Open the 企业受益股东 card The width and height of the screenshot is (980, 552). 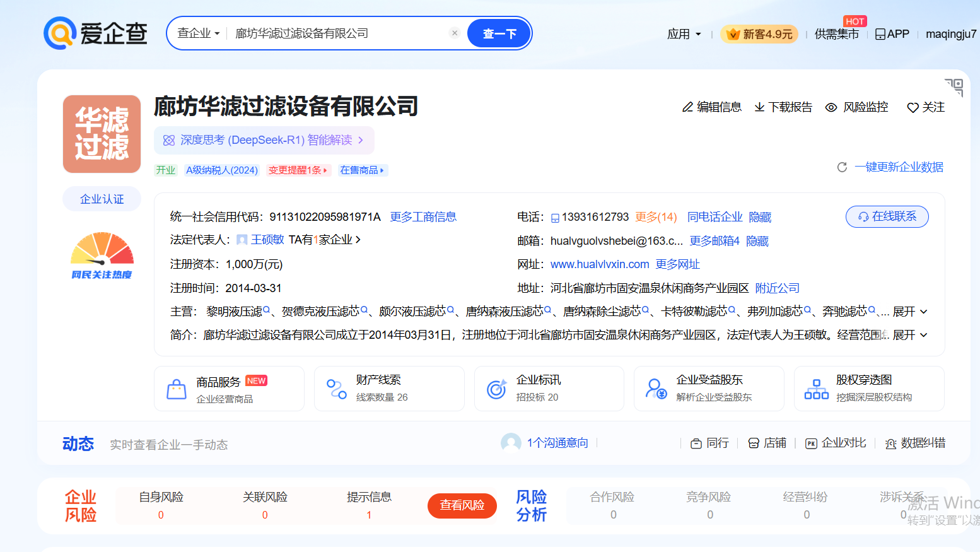(709, 389)
